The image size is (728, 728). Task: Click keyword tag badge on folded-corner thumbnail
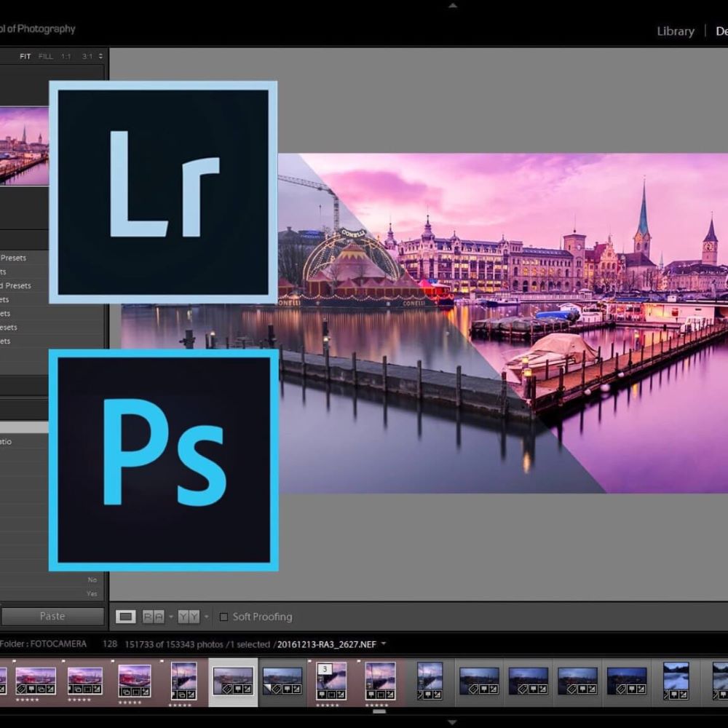point(277,689)
